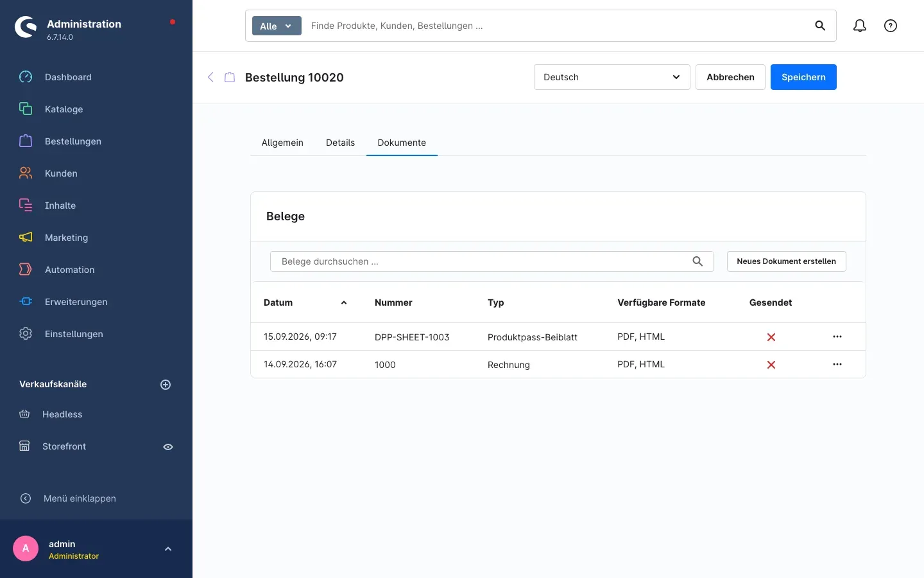Click the Shopware logo icon
Image resolution: width=924 pixels, height=578 pixels.
click(26, 27)
